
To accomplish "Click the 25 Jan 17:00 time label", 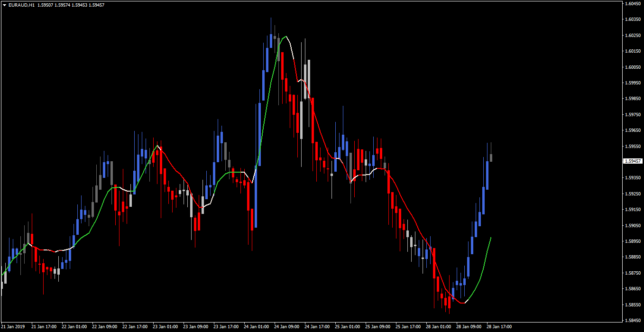I will coord(408,327).
